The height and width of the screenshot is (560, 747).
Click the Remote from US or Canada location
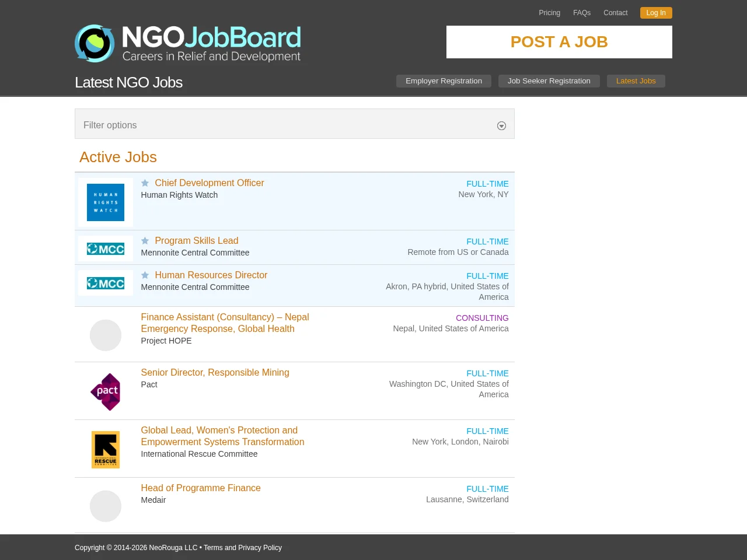(458, 253)
